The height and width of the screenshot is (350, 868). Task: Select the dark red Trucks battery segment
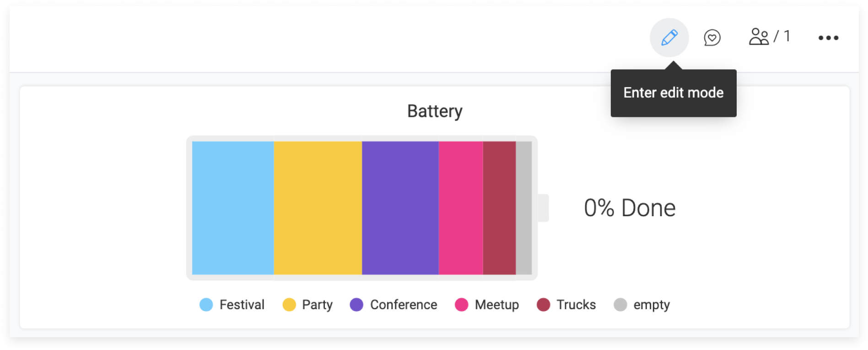500,208
